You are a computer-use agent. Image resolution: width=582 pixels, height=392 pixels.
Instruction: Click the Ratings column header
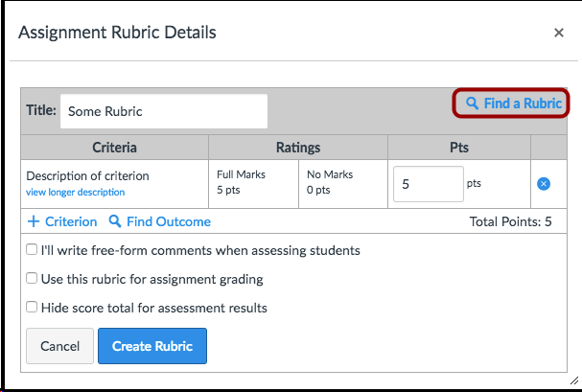coord(298,148)
